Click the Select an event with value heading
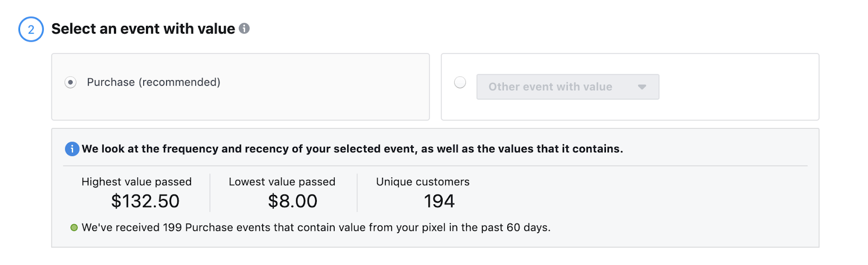The width and height of the screenshot is (868, 265). click(143, 29)
